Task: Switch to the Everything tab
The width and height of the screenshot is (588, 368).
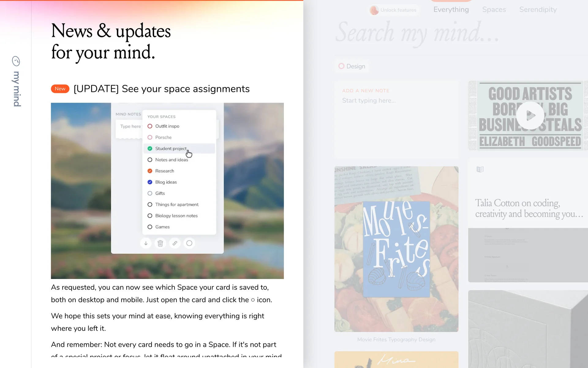Action: (x=451, y=10)
